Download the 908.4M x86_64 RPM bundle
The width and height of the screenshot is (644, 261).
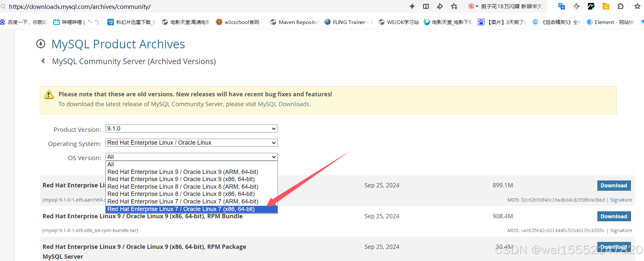614,216
